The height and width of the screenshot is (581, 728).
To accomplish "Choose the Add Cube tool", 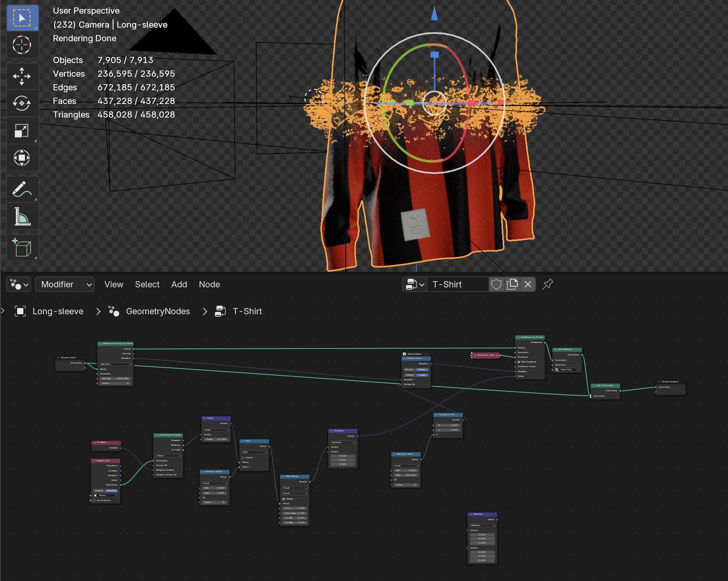I will [22, 247].
